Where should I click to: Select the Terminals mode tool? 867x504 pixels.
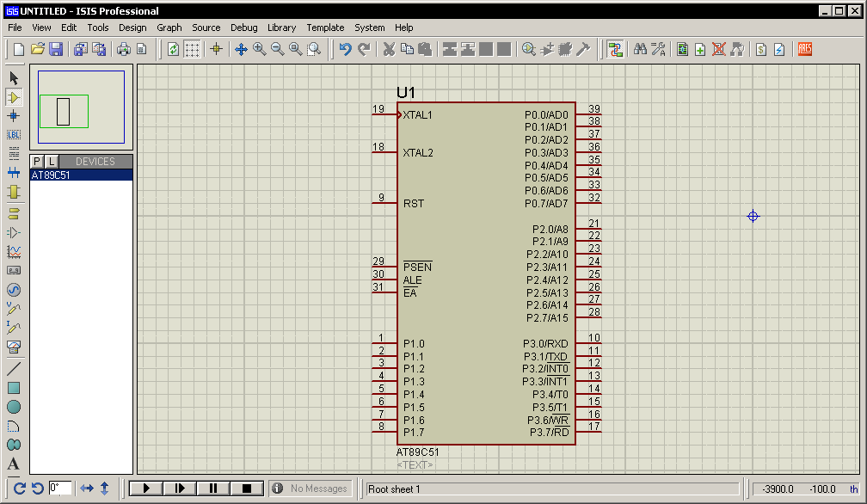tap(14, 213)
